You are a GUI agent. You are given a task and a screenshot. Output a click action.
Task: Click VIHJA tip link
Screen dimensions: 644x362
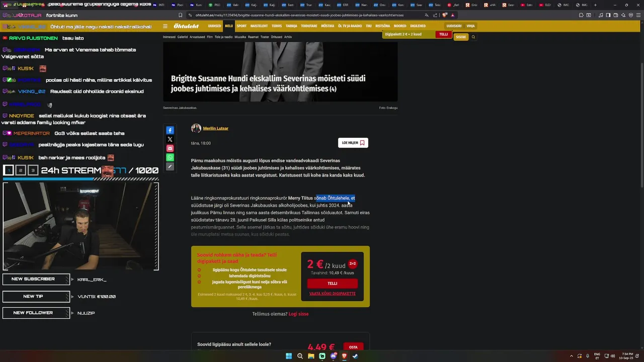coord(470,26)
